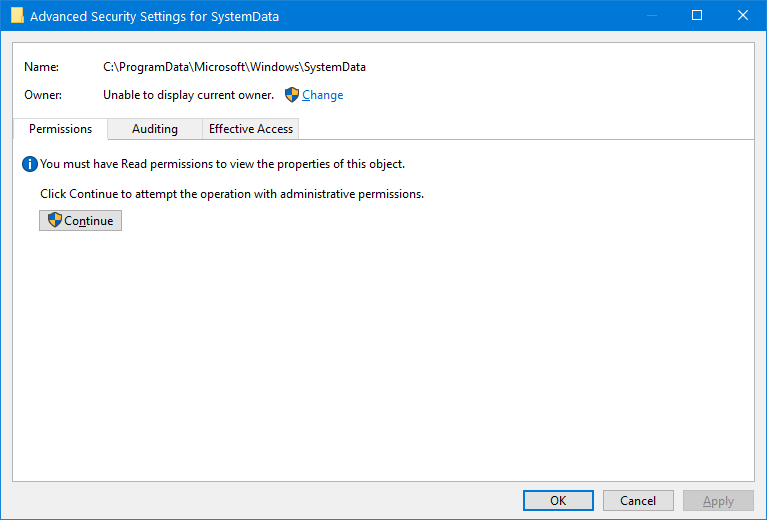Select the Permissions tab
The height and width of the screenshot is (520, 767).
click(x=60, y=129)
